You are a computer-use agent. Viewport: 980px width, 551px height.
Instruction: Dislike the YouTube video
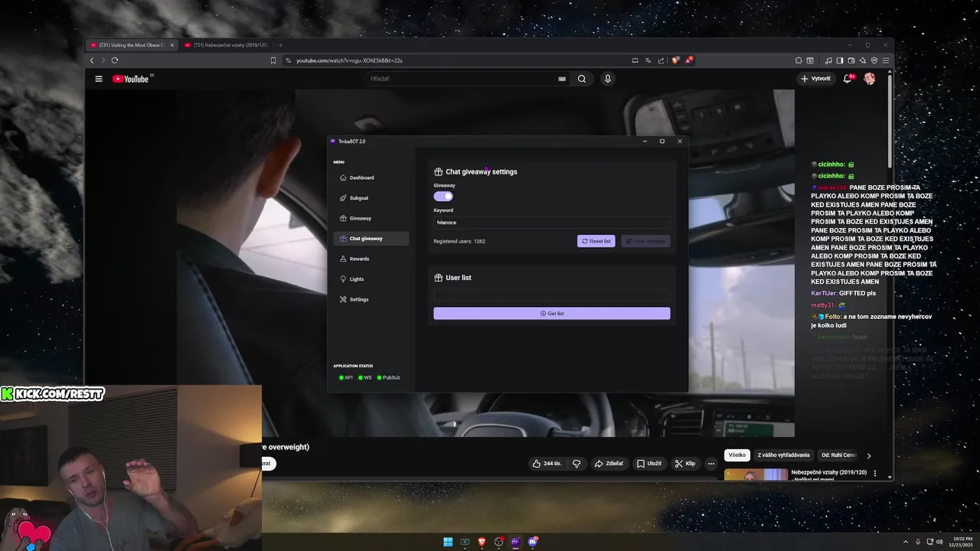pos(577,463)
